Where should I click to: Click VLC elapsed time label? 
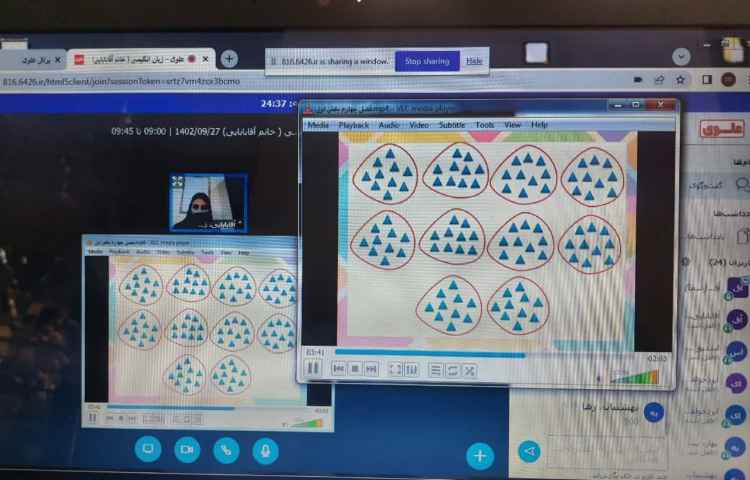(x=315, y=352)
